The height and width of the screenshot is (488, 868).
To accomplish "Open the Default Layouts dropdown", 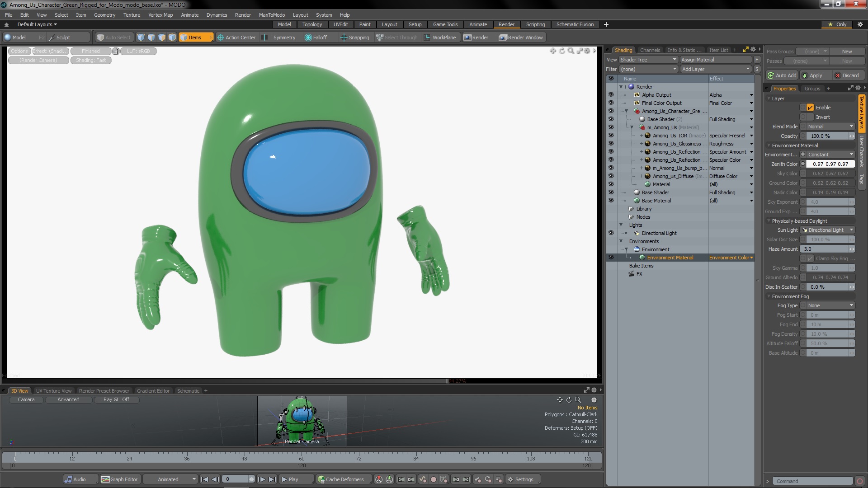I will 37,24.
